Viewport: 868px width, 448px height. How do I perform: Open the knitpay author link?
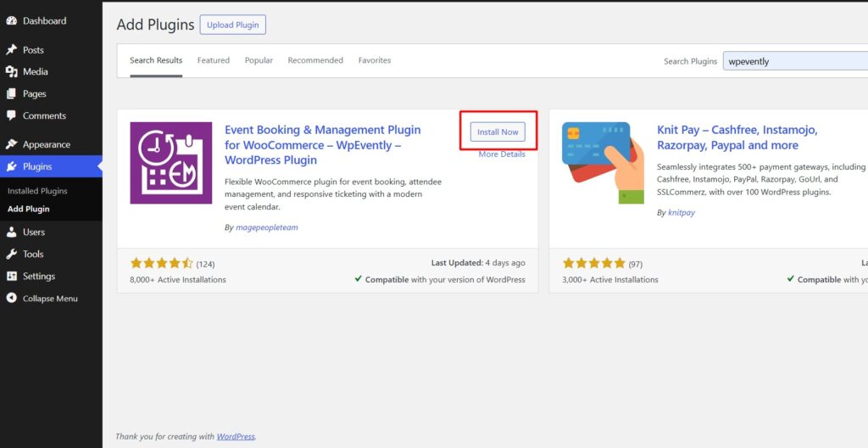point(682,212)
